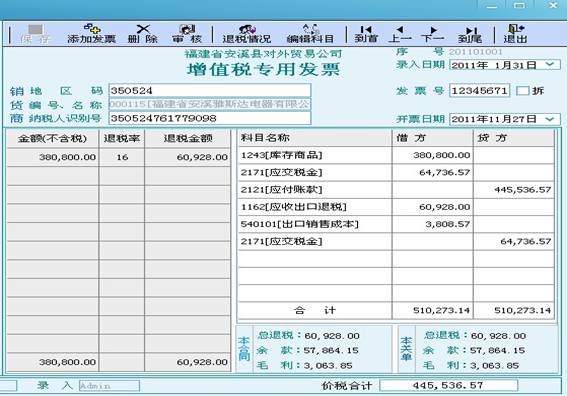Go to previous record 上一
This screenshot has width=567, height=396.
tap(400, 34)
